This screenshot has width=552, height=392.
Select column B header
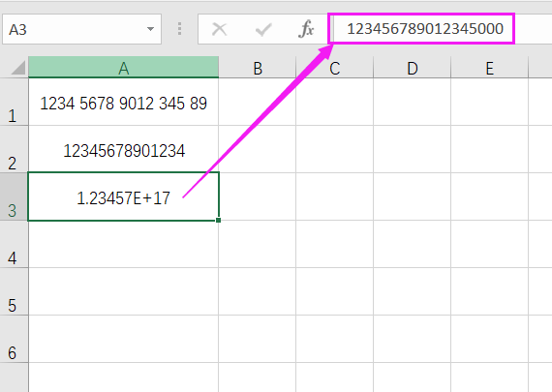(x=258, y=67)
